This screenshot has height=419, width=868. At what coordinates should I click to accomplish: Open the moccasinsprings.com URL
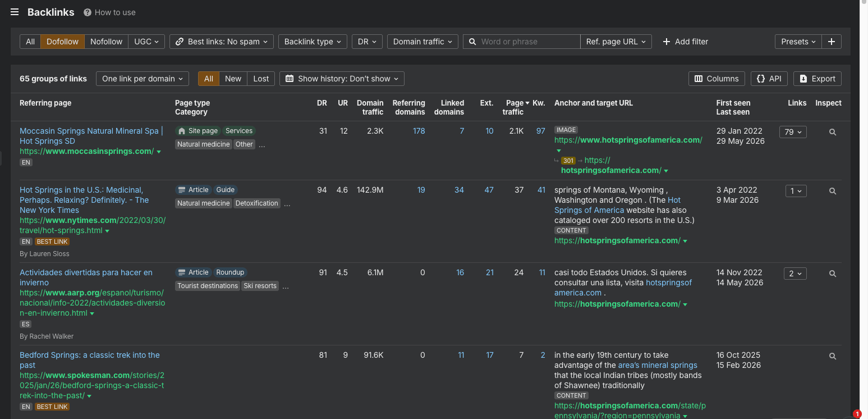pos(87,151)
